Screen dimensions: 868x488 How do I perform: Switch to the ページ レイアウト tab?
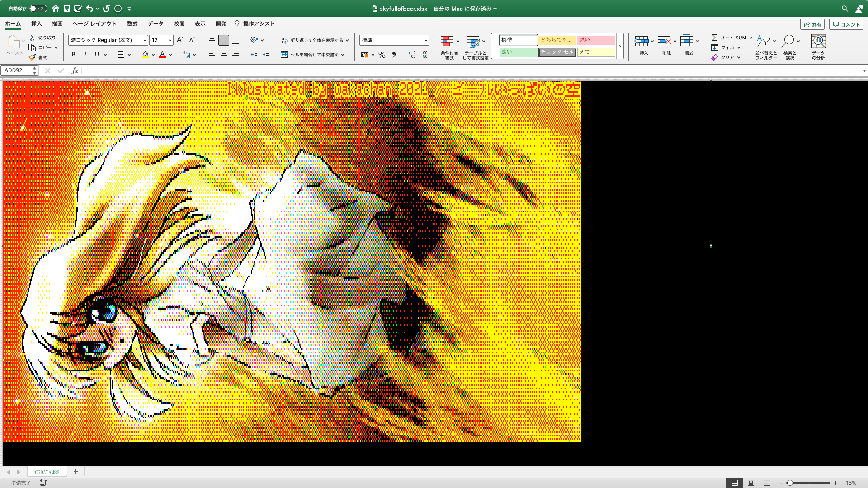click(94, 24)
